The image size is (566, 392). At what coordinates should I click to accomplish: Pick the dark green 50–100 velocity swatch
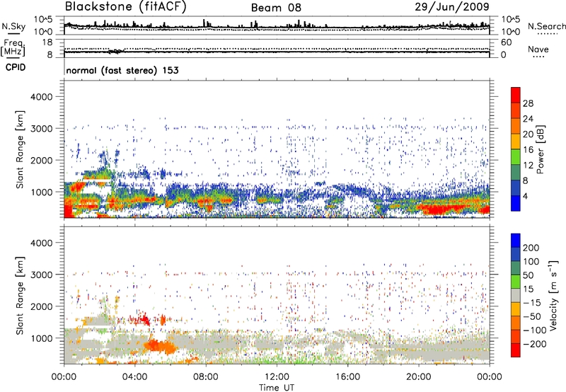click(x=516, y=268)
